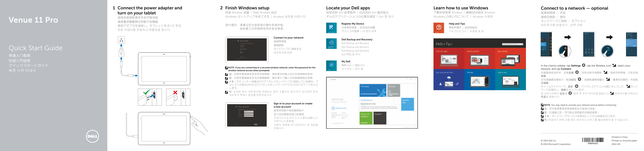Open the Basic actions tile in Help+Tips

coord(511,58)
